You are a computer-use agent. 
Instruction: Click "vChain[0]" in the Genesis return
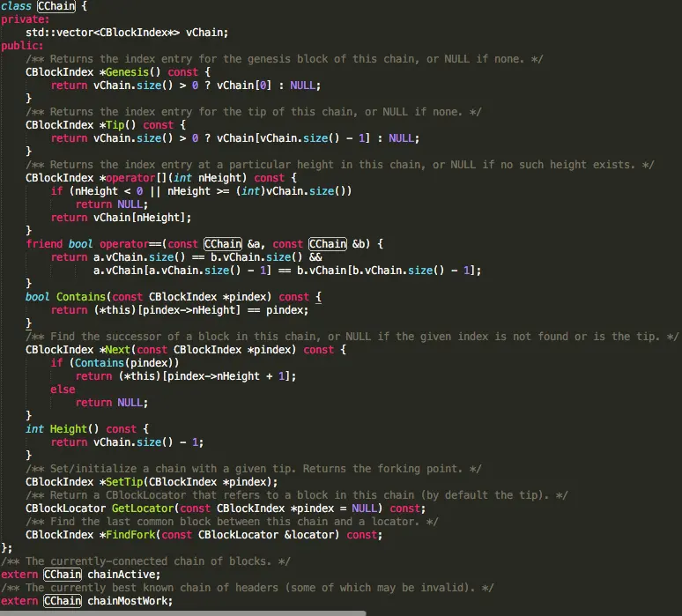tap(244, 85)
